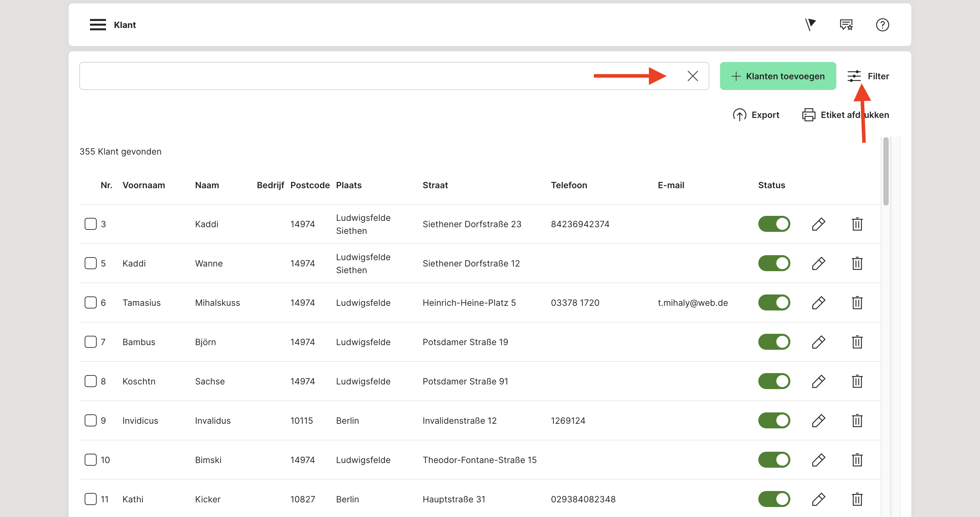Click the flag icon in header
This screenshot has height=517, width=980.
810,25
